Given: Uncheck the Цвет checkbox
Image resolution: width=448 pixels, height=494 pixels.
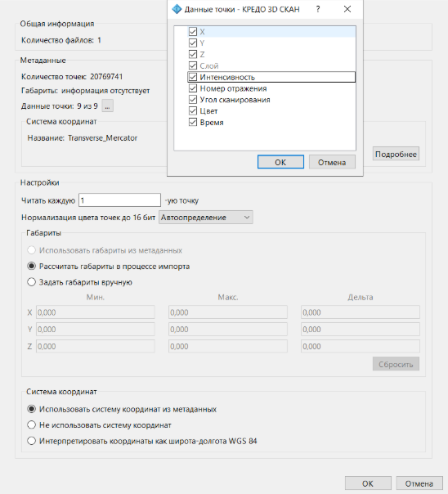Looking at the screenshot, I should (x=193, y=111).
